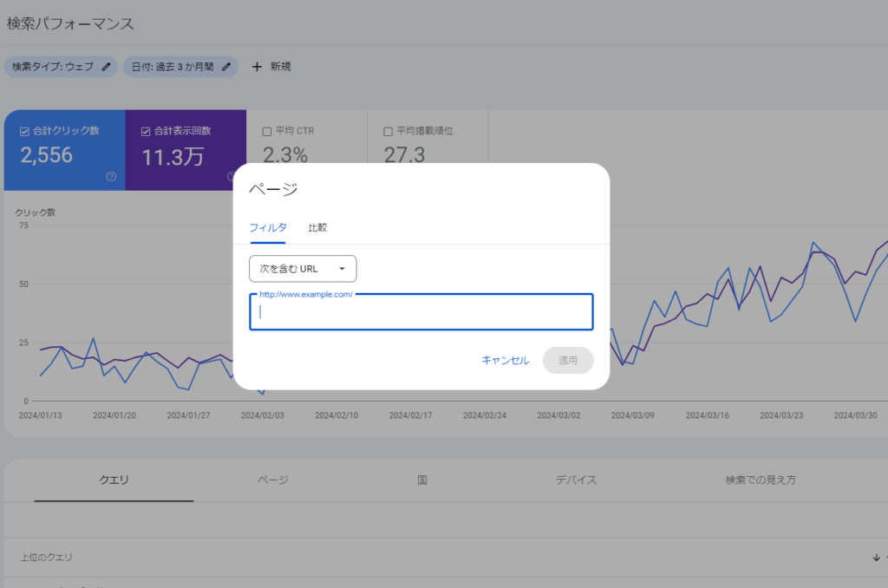Click the キャンセル link to dismiss dialog
The image size is (888, 588).
504,360
